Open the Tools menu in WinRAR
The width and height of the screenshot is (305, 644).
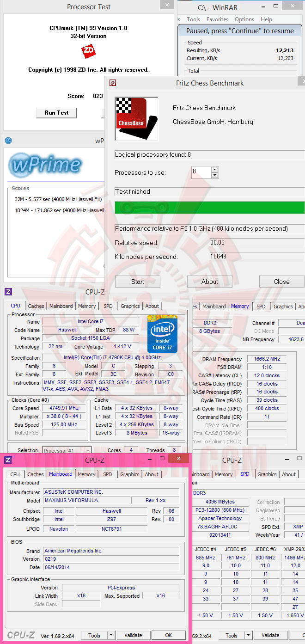pos(194,19)
